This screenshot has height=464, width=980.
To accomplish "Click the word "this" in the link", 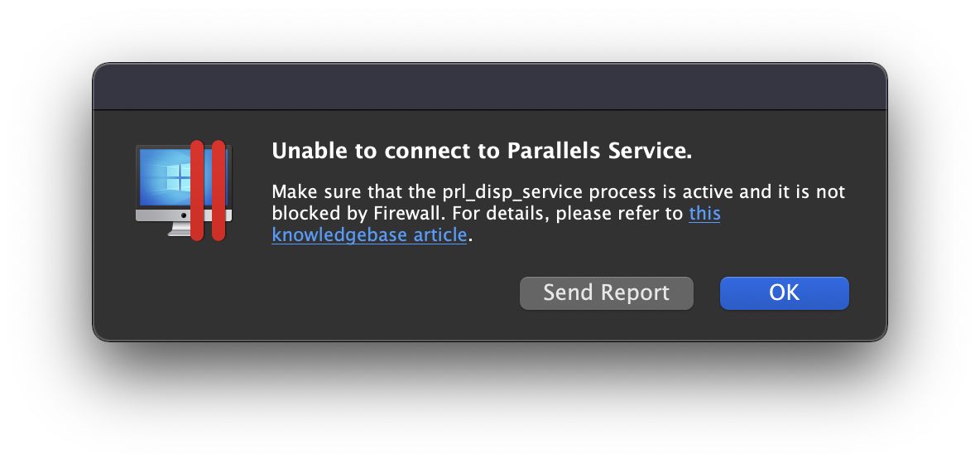I will point(704,214).
